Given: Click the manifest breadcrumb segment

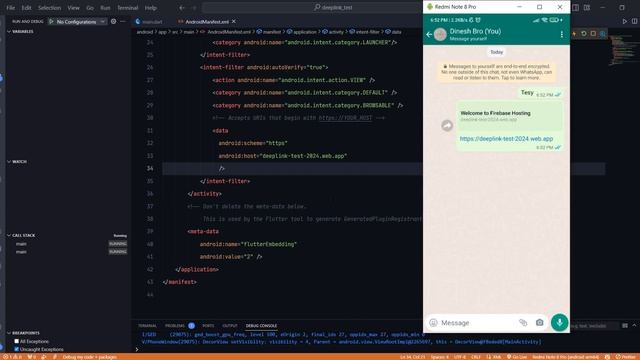Looking at the screenshot, I should click(269, 32).
